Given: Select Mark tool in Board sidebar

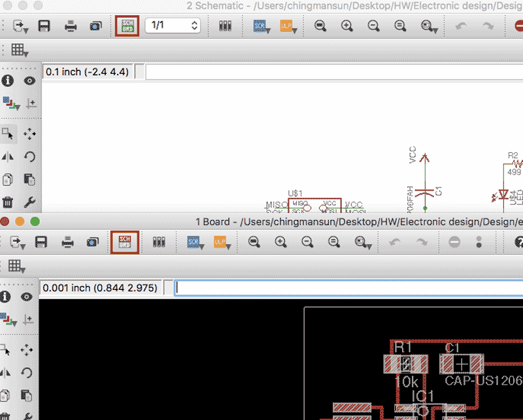Looking at the screenshot, I should (29, 319).
